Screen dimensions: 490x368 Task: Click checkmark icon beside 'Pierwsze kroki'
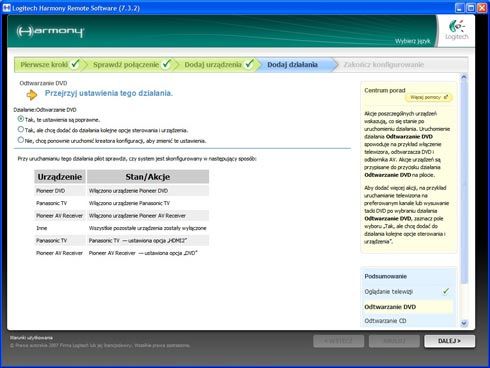click(75, 63)
